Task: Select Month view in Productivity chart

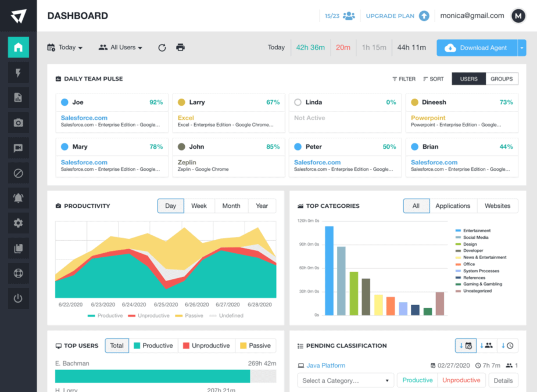Action: [x=231, y=206]
